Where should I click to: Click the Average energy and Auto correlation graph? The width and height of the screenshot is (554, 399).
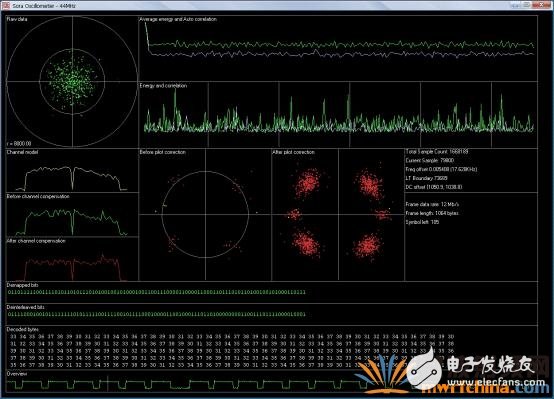coord(338,48)
